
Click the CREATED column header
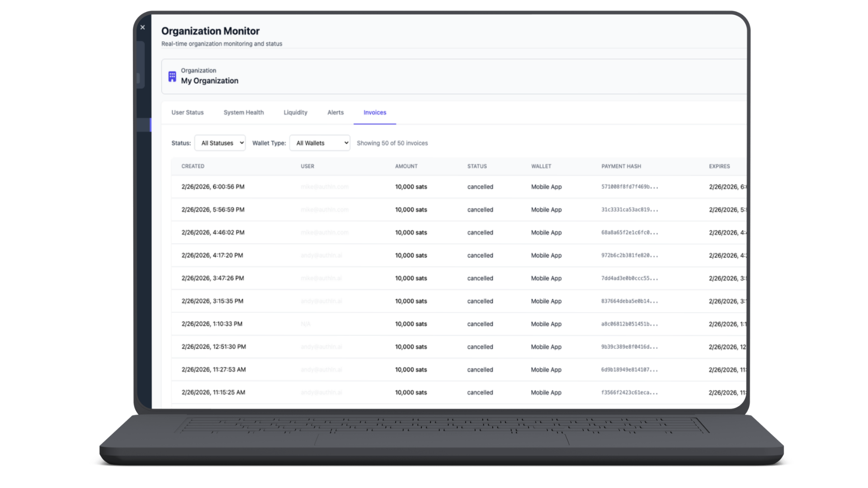[x=193, y=166]
